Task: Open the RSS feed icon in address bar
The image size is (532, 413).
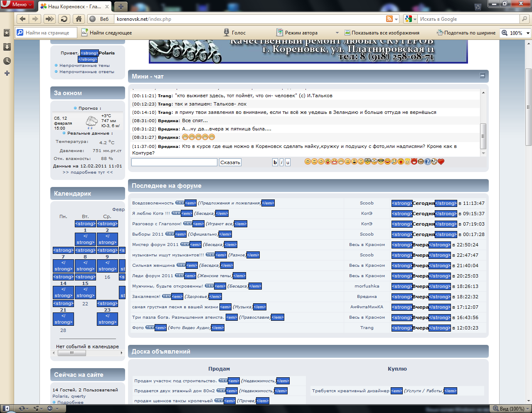Action: click(x=389, y=19)
